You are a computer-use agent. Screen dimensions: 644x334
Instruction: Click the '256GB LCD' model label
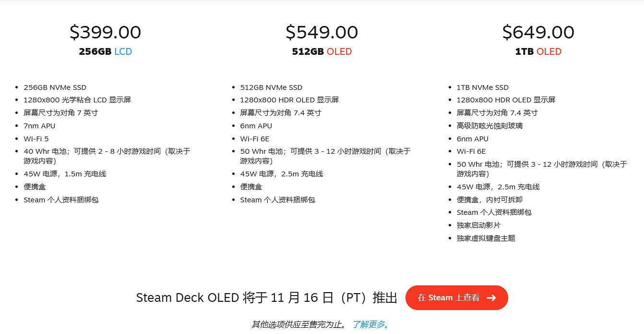[106, 51]
